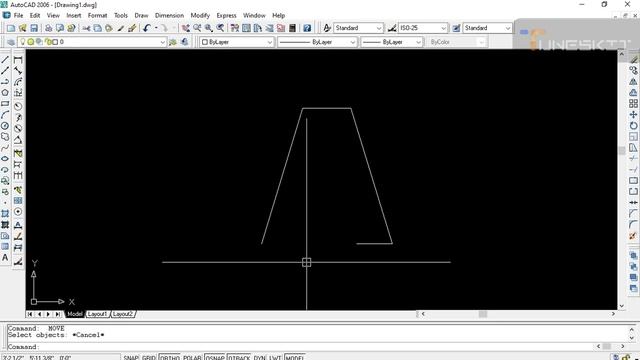Click the QuickCalc calculator icon
This screenshot has height=360, width=640.
click(x=292, y=28)
